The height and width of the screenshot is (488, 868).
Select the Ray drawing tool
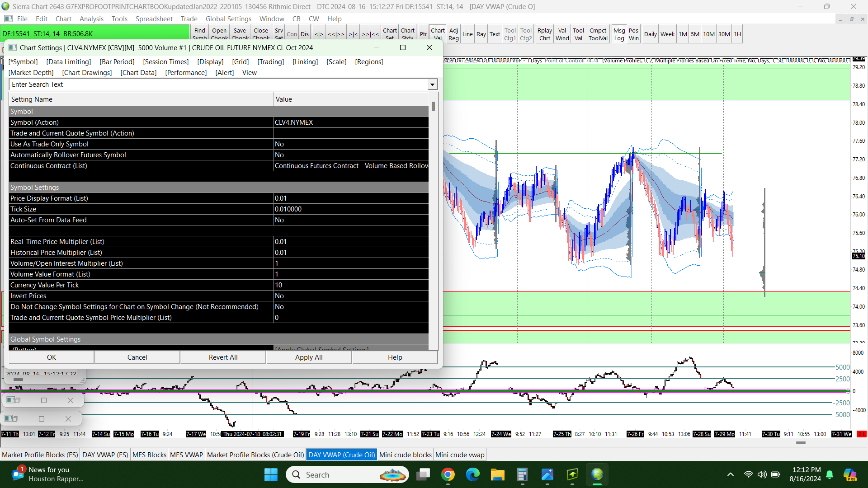coord(481,34)
